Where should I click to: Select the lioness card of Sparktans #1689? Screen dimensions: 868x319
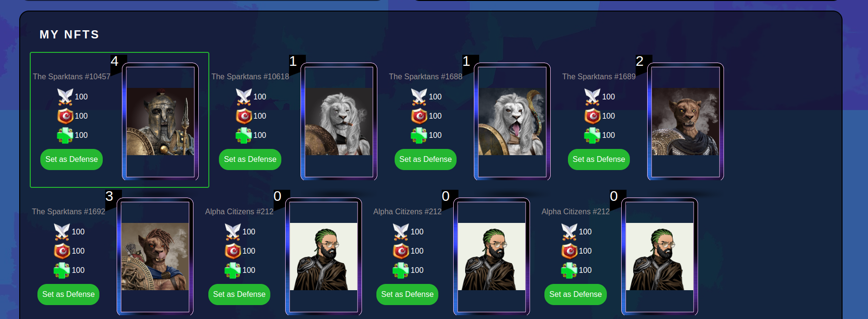(686, 122)
